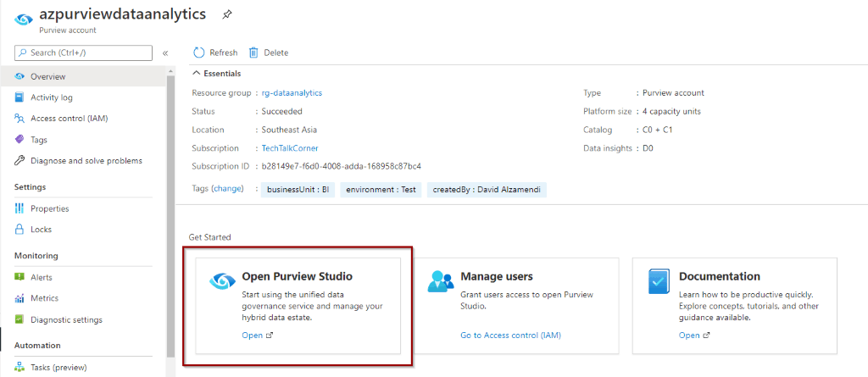Image resolution: width=868 pixels, height=377 pixels.
Task: Click the Alerts icon under Monitoring
Action: click(x=19, y=277)
